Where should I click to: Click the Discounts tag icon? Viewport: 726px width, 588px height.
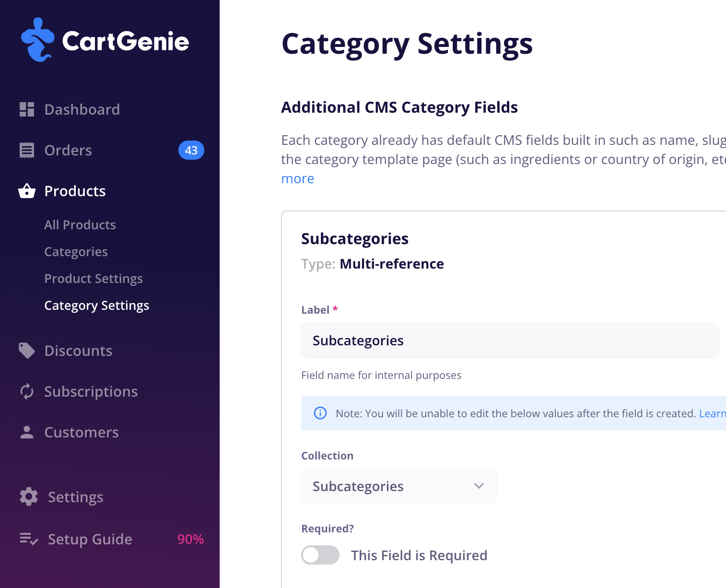click(27, 351)
